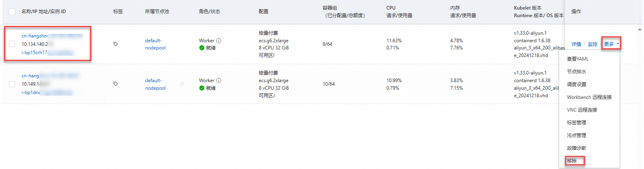Click info icon beside second Worker label
644x169 pixels.
[x=219, y=81]
